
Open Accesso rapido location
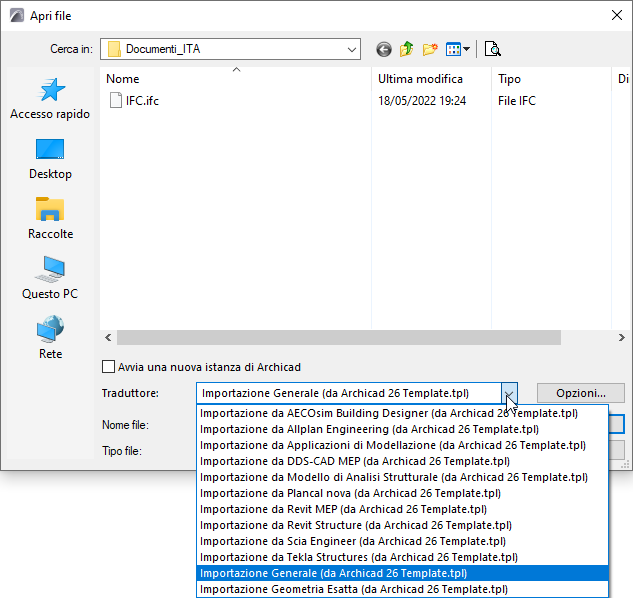click(x=50, y=99)
